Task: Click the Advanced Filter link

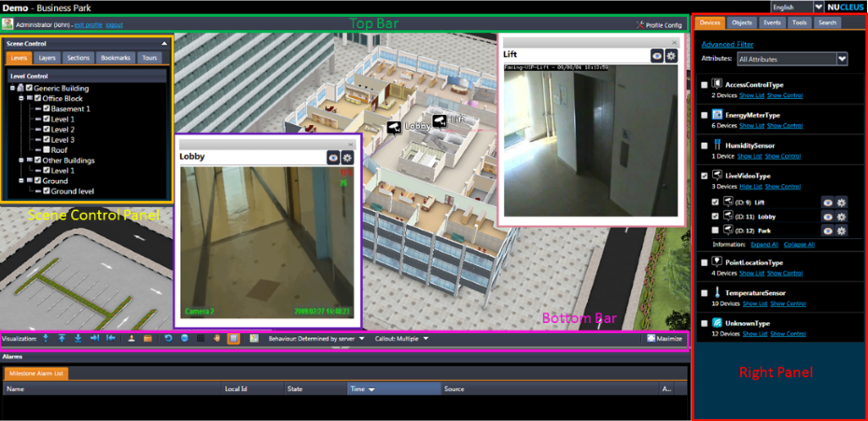Action: 727,44
